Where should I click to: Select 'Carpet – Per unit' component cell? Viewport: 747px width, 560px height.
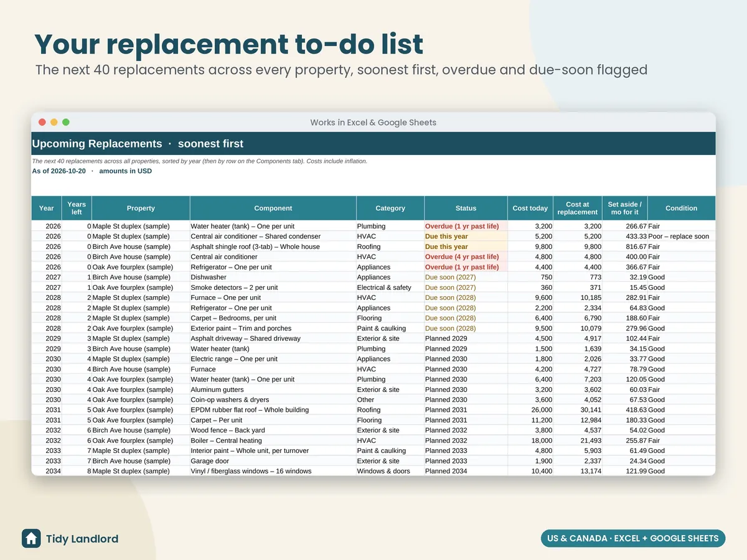point(273,420)
